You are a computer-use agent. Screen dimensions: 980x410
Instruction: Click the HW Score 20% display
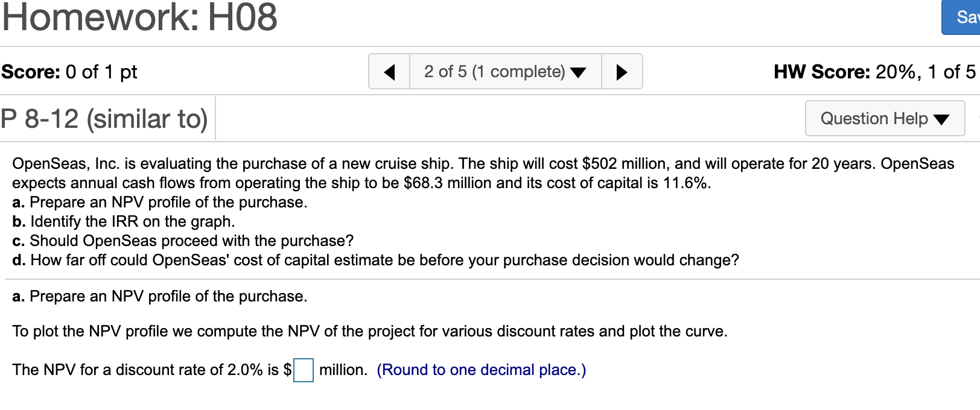tap(875, 71)
